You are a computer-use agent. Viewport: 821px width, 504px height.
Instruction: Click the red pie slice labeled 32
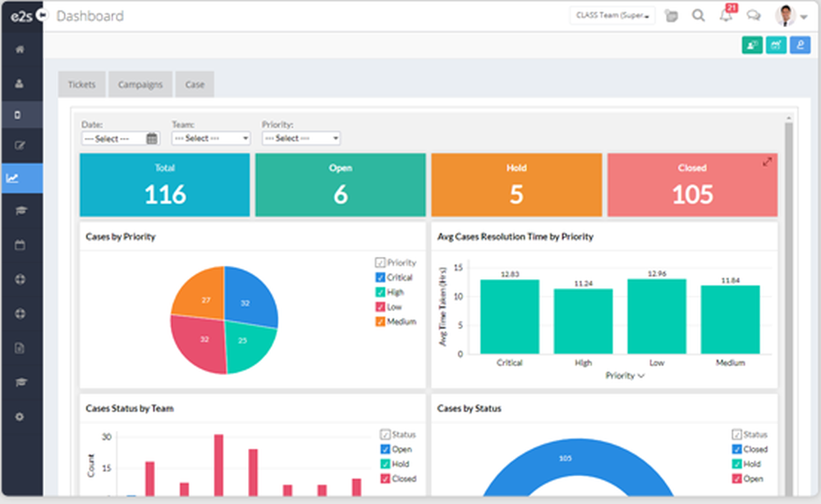199,343
